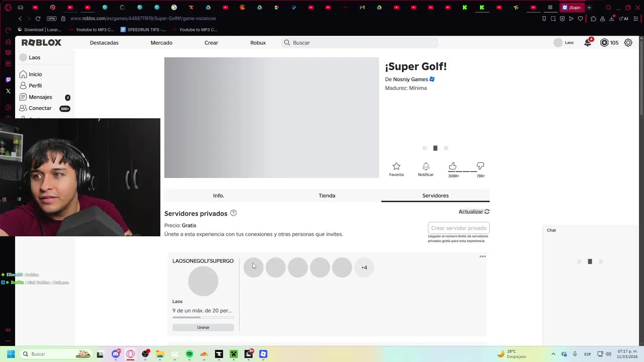
Task: Open the three-dot menu of LAOSONEGOLFSUPERGO server
Action: [x=482, y=256]
